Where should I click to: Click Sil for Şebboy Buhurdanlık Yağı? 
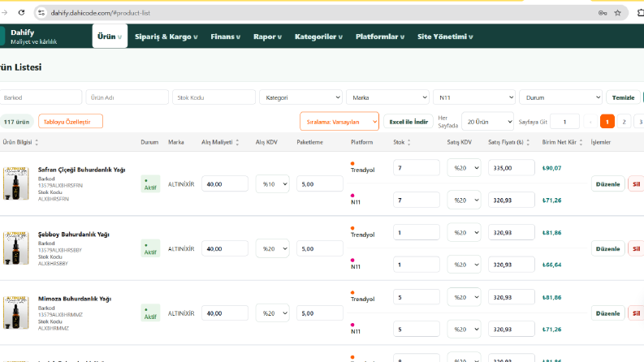point(636,248)
